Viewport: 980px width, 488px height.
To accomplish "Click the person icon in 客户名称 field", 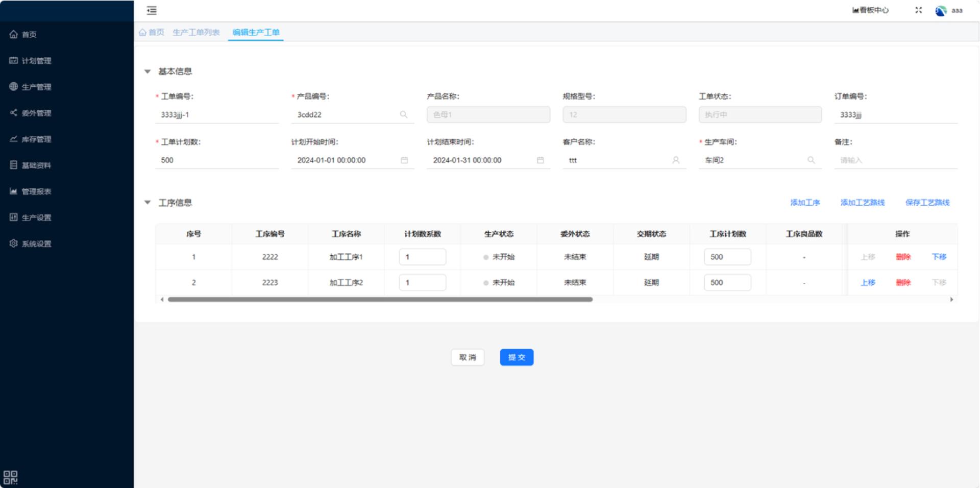I will pyautogui.click(x=676, y=160).
